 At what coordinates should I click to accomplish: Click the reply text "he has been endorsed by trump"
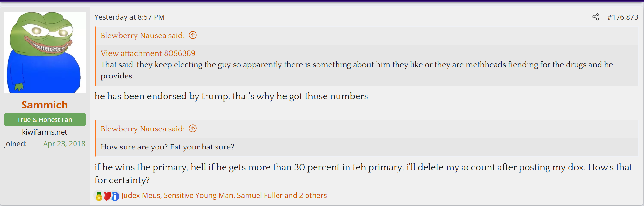tap(231, 96)
